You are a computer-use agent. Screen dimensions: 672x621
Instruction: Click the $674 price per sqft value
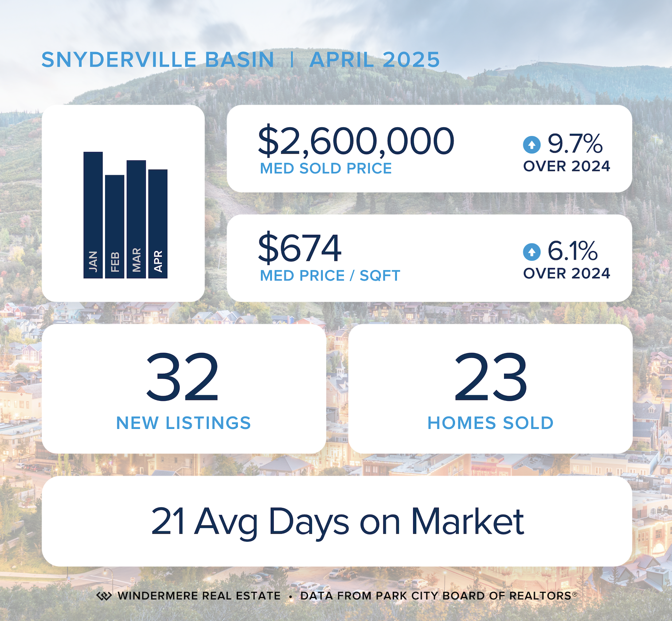pos(300,248)
